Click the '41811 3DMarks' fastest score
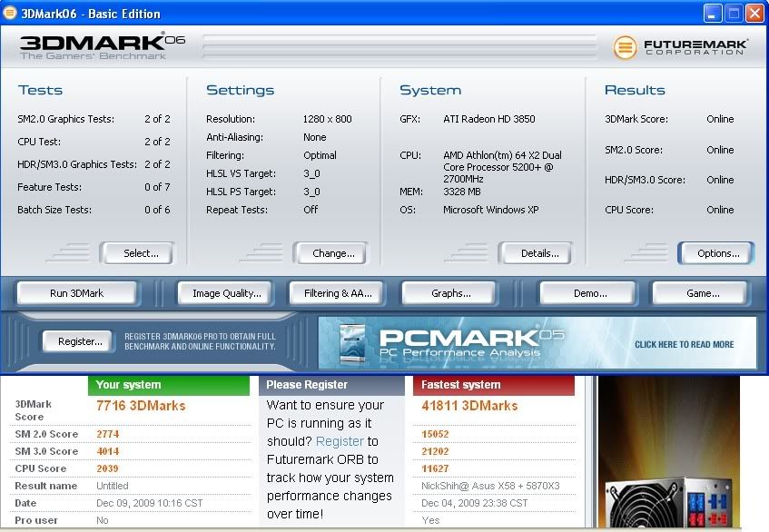The width and height of the screenshot is (769, 532). [469, 406]
